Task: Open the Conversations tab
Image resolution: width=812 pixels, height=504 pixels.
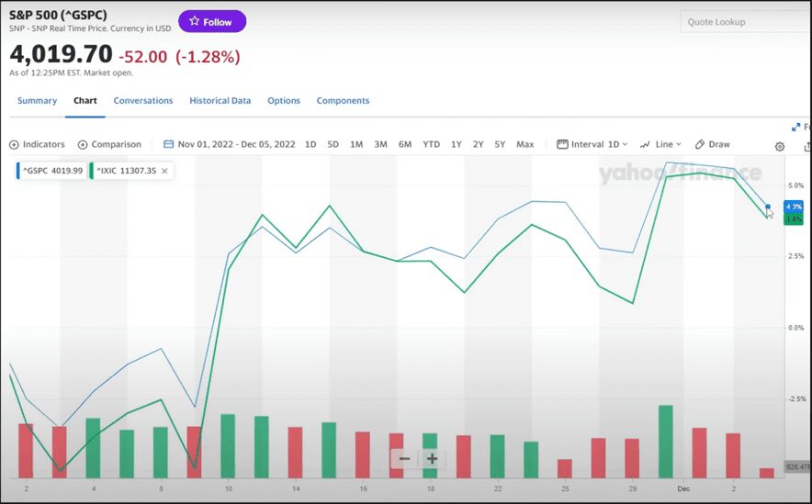Action: click(x=143, y=101)
